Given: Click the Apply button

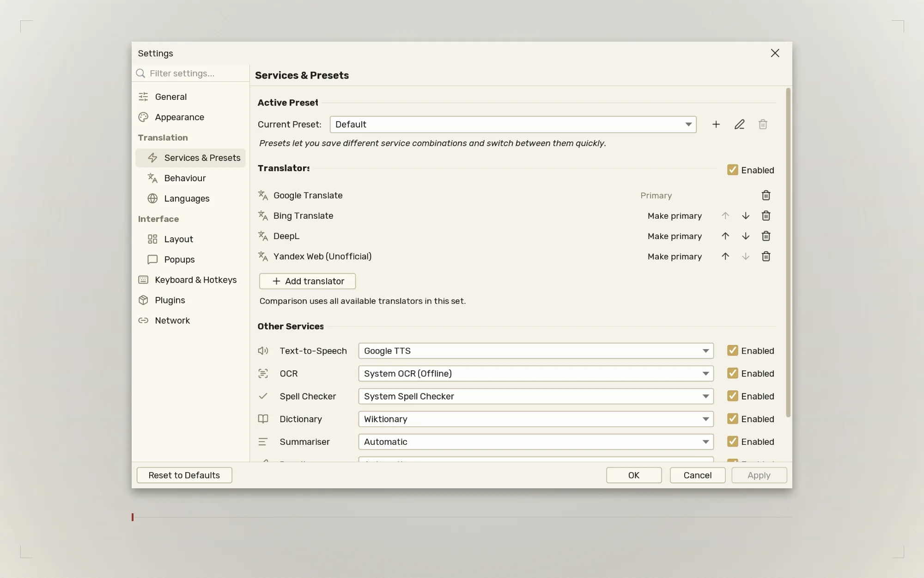Looking at the screenshot, I should point(759,475).
